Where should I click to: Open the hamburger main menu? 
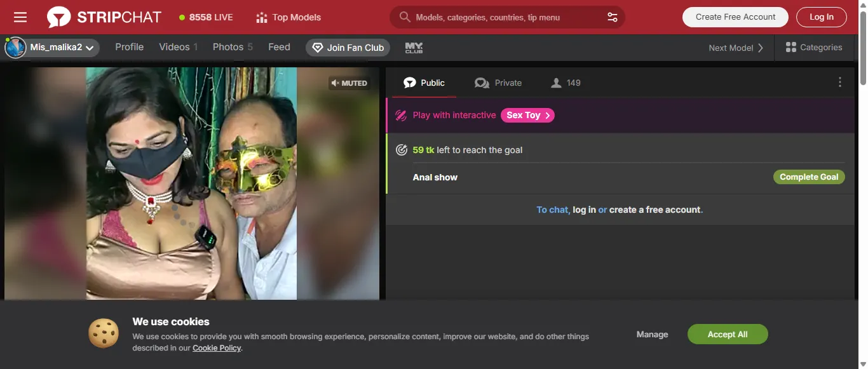(20, 17)
